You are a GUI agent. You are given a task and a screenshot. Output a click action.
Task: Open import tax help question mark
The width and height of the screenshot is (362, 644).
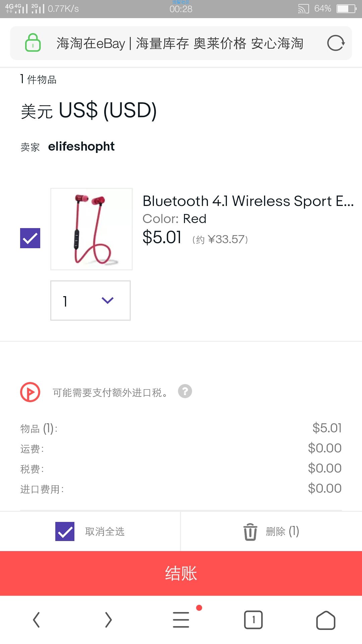point(185,391)
